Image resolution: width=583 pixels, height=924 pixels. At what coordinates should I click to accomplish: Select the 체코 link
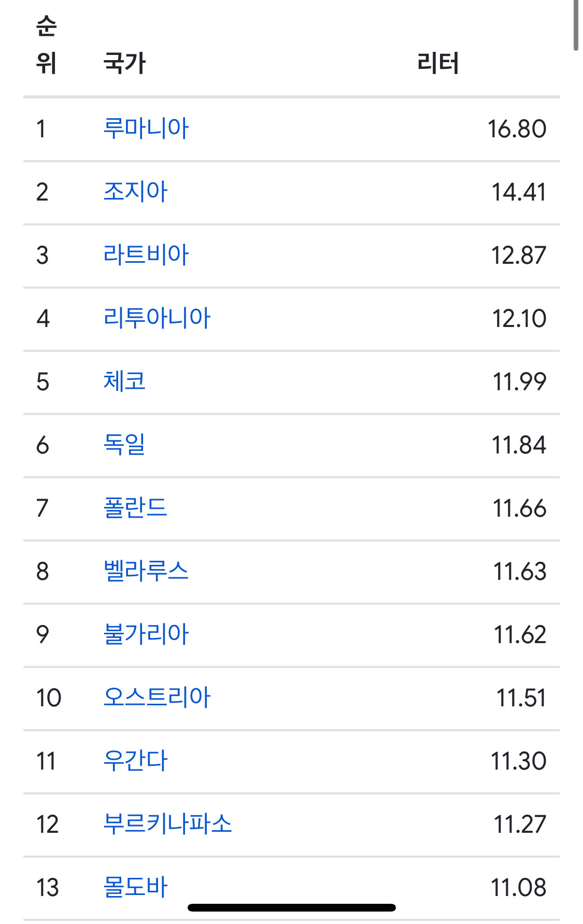pyautogui.click(x=124, y=381)
